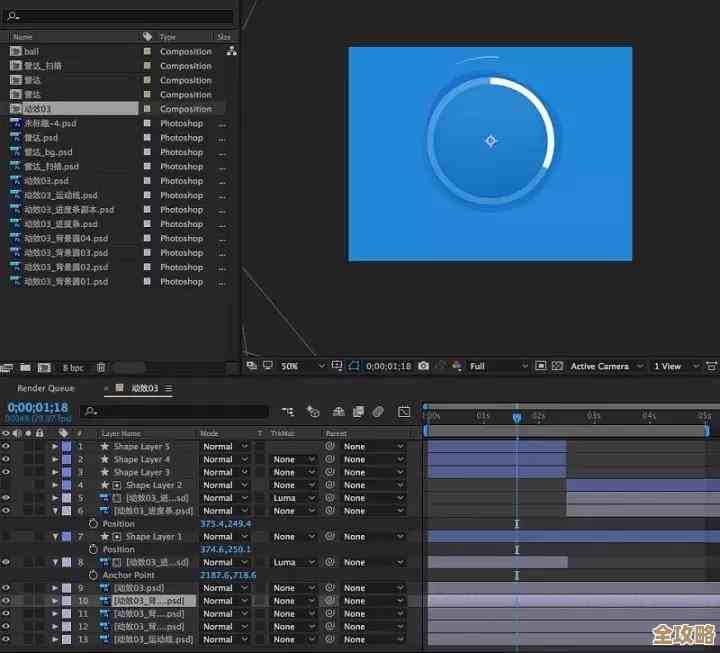Click the Position stopwatch on layer 6
Viewport: 720px width, 653px height.
pyautogui.click(x=93, y=524)
